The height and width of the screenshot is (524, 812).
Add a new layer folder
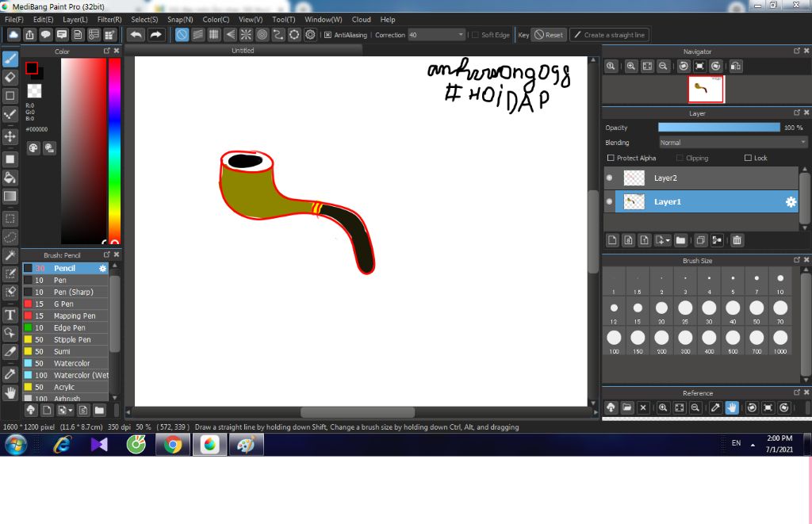680,240
